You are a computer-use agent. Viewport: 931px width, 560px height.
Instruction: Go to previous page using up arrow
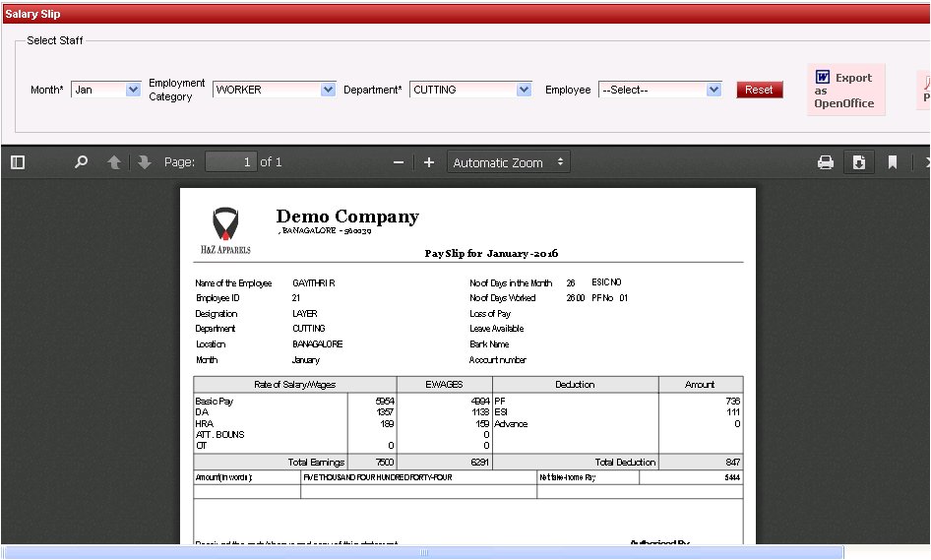[114, 162]
